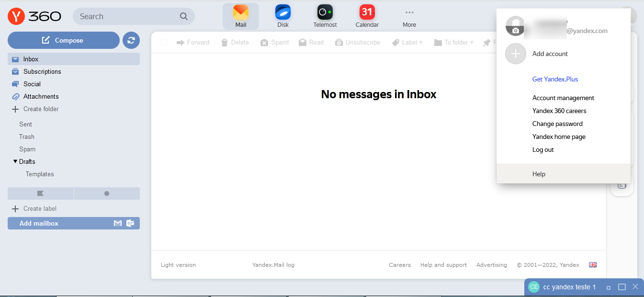Image resolution: width=644 pixels, height=297 pixels.
Task: Add a Gmail mailbox via envelope icon
Action: 118,223
